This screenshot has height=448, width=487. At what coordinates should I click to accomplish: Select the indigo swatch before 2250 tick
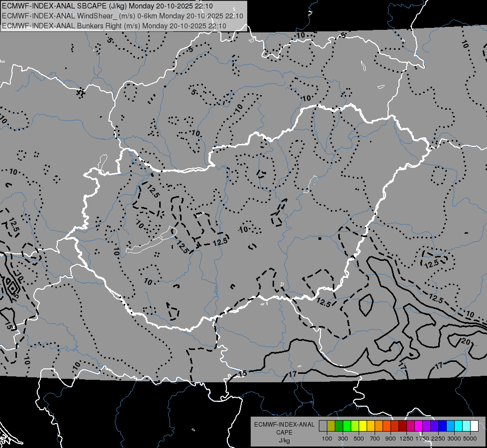(434, 426)
